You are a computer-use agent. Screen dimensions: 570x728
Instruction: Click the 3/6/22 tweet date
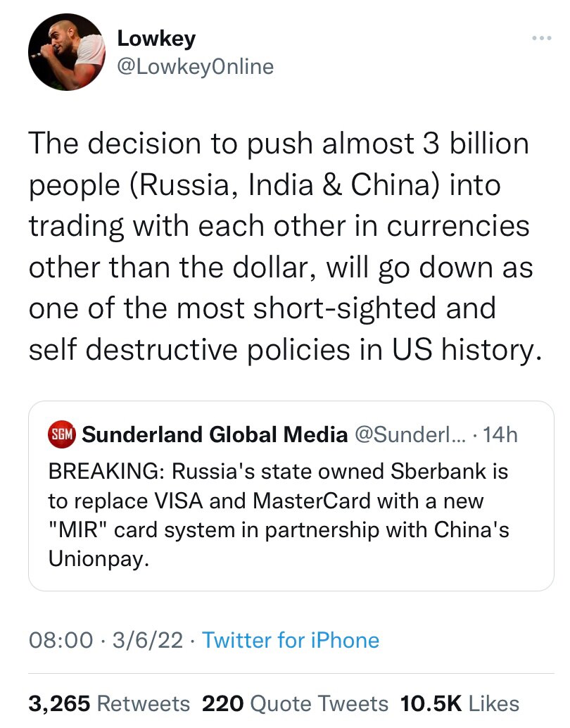[150, 640]
